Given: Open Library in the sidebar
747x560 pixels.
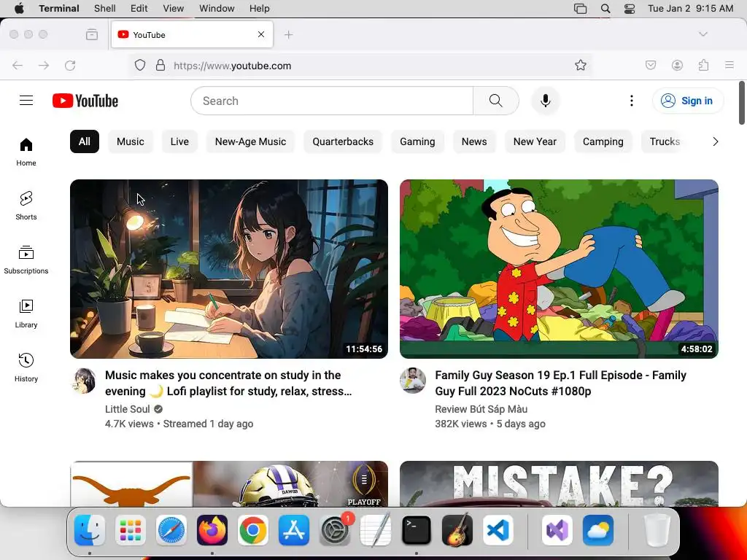Looking at the screenshot, I should (26, 314).
